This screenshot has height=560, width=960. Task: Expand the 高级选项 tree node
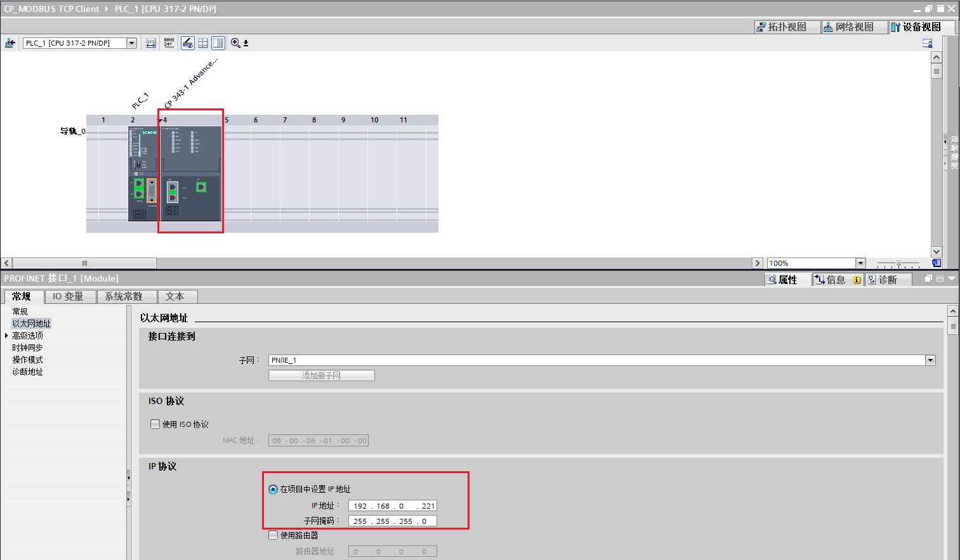click(6, 335)
